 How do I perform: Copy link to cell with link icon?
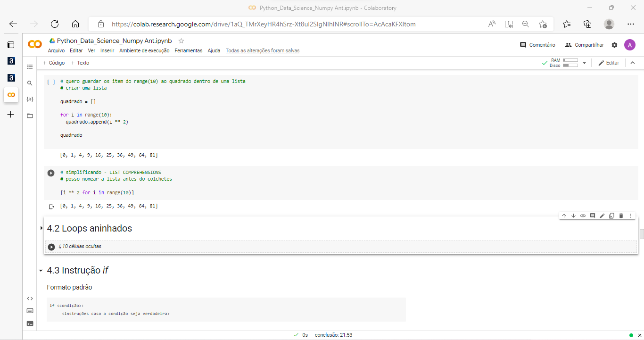(583, 216)
